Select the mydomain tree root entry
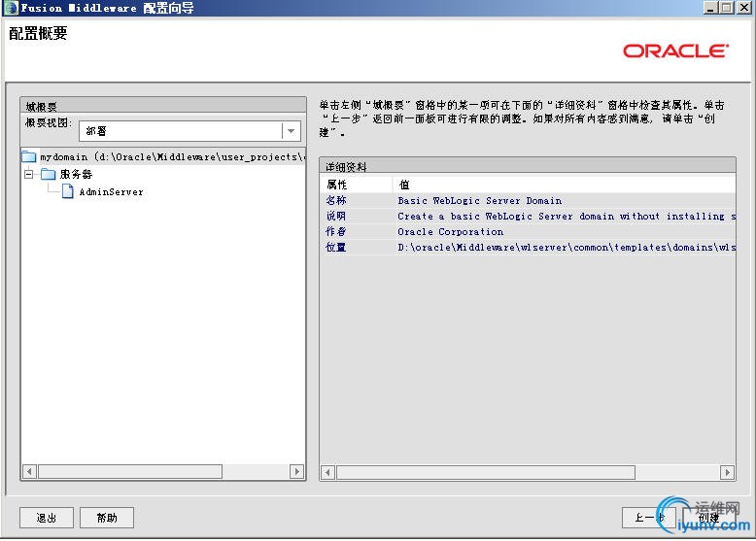756x541 pixels. pyautogui.click(x=172, y=156)
